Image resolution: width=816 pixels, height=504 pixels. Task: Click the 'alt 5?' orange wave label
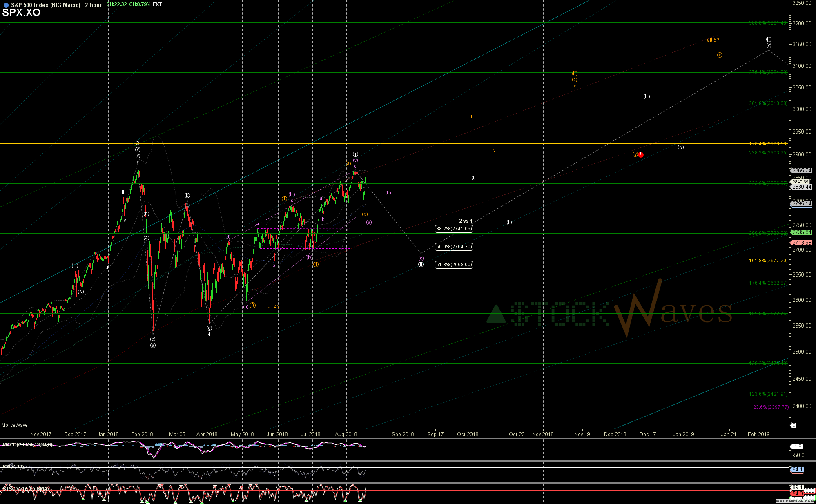click(x=713, y=40)
